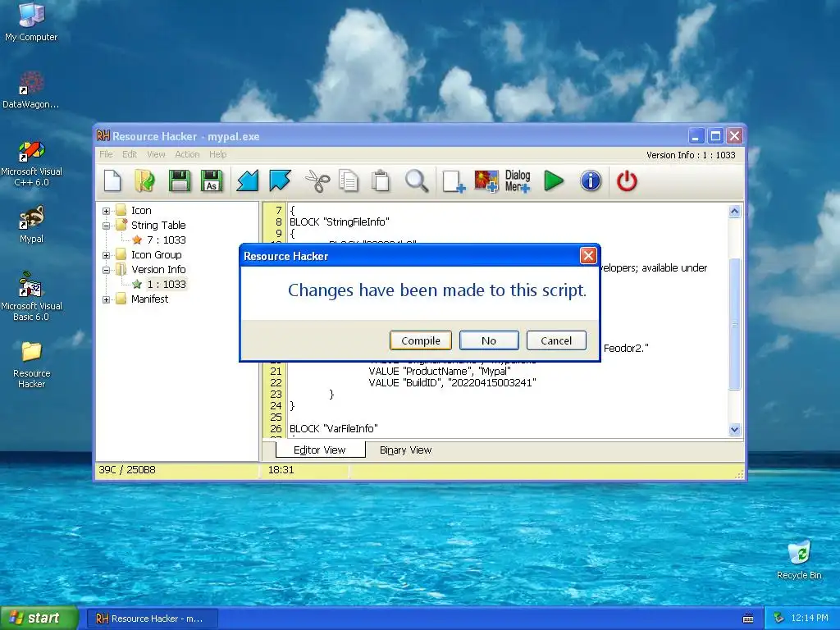Open the Action menu
This screenshot has height=630, width=840.
(187, 154)
